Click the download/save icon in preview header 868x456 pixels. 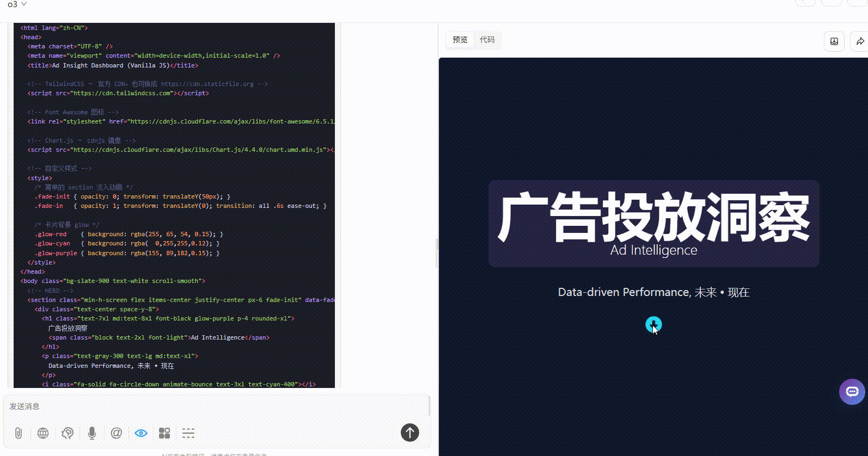(834, 41)
